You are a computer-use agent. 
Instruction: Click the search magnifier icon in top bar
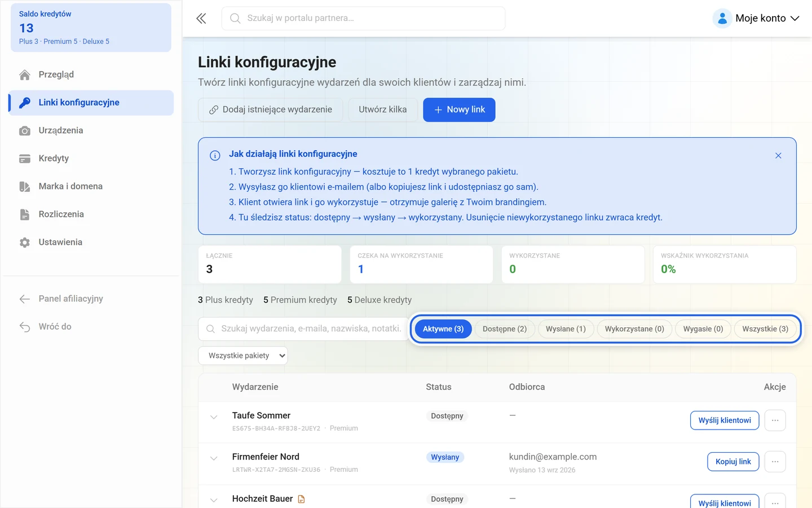pos(235,19)
